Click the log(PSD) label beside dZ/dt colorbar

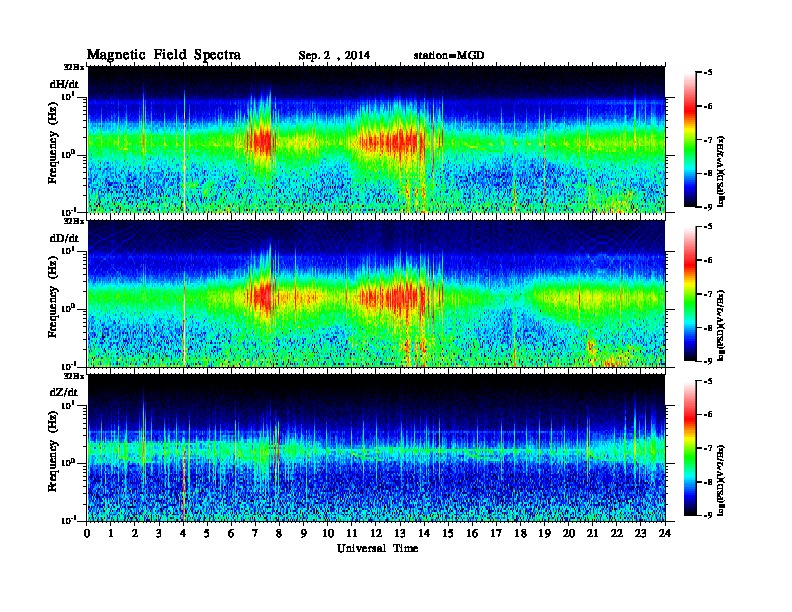point(722,480)
